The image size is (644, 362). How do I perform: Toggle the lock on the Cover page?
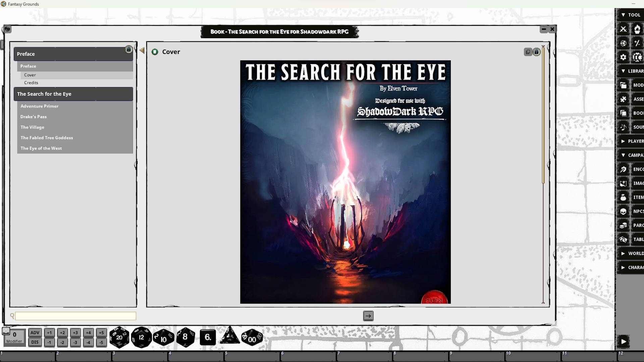point(536,52)
